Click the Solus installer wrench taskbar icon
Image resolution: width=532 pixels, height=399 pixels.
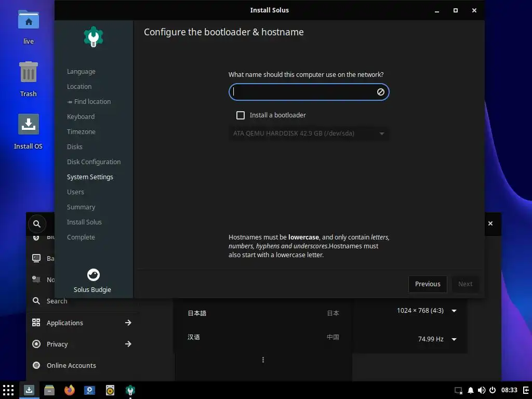click(x=130, y=390)
